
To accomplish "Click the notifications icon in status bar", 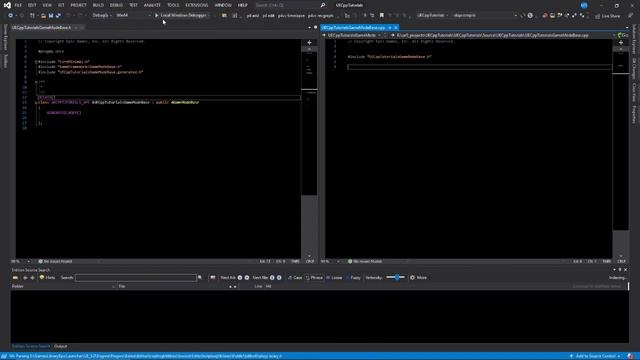I will (x=631, y=356).
